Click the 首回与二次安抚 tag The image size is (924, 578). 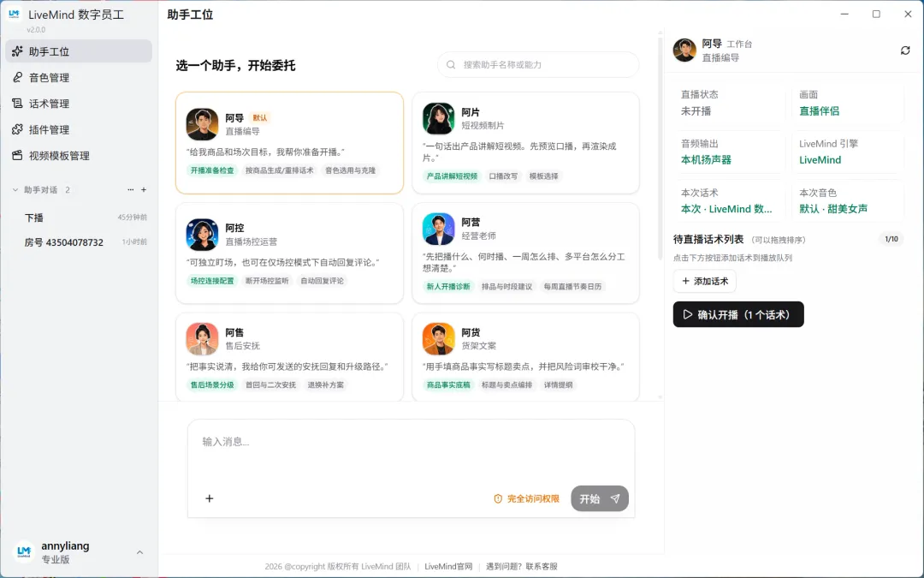click(x=270, y=384)
